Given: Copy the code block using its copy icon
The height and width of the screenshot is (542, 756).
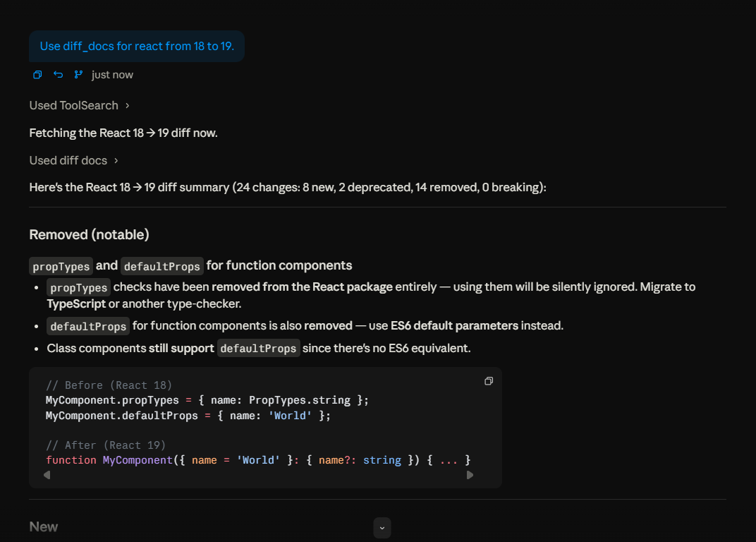Looking at the screenshot, I should click(489, 381).
